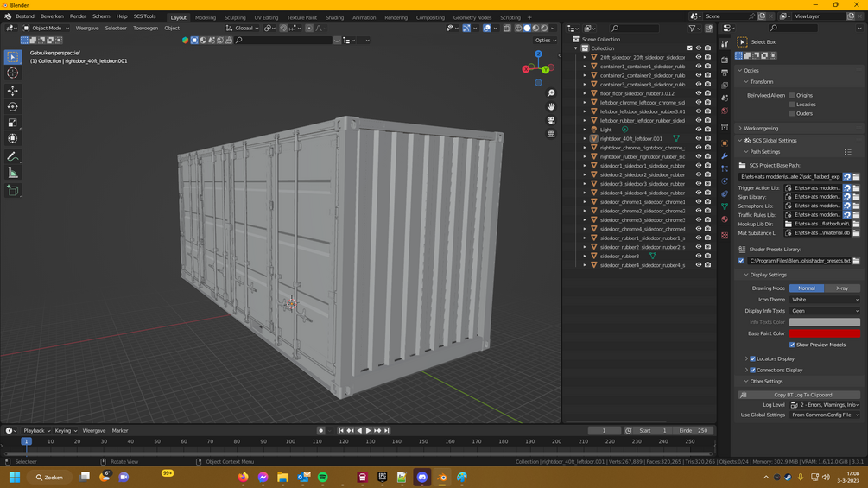Viewport: 868px width, 488px height.
Task: Open Discord from the taskbar
Action: point(421,477)
